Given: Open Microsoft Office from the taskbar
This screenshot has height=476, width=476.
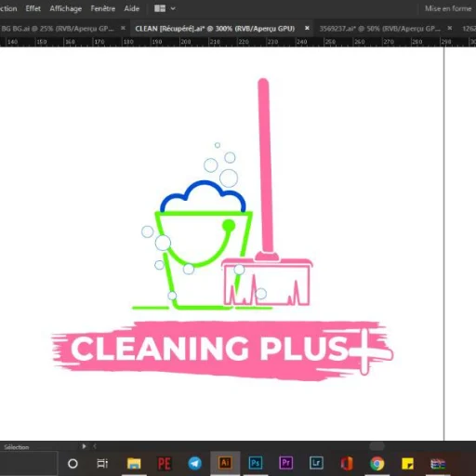Looking at the screenshot, I should (x=347, y=464).
